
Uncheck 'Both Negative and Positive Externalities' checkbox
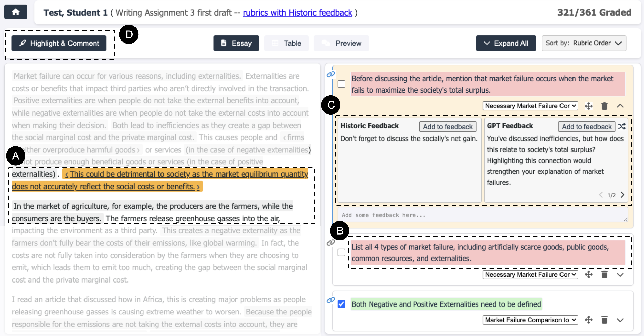click(341, 304)
